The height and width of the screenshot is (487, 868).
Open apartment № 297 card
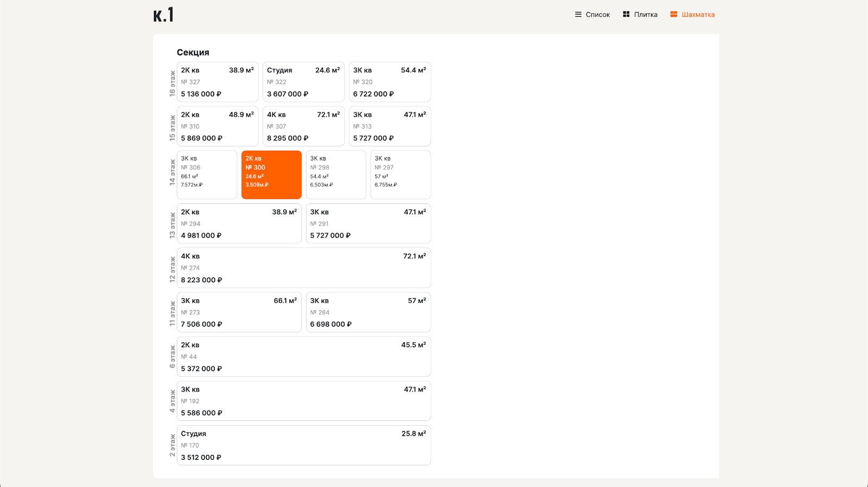coord(400,175)
